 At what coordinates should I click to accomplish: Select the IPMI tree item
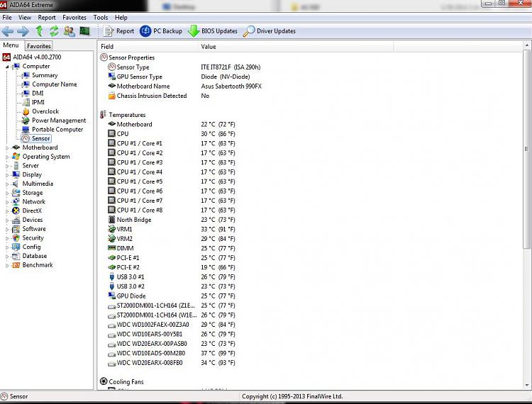click(x=38, y=102)
